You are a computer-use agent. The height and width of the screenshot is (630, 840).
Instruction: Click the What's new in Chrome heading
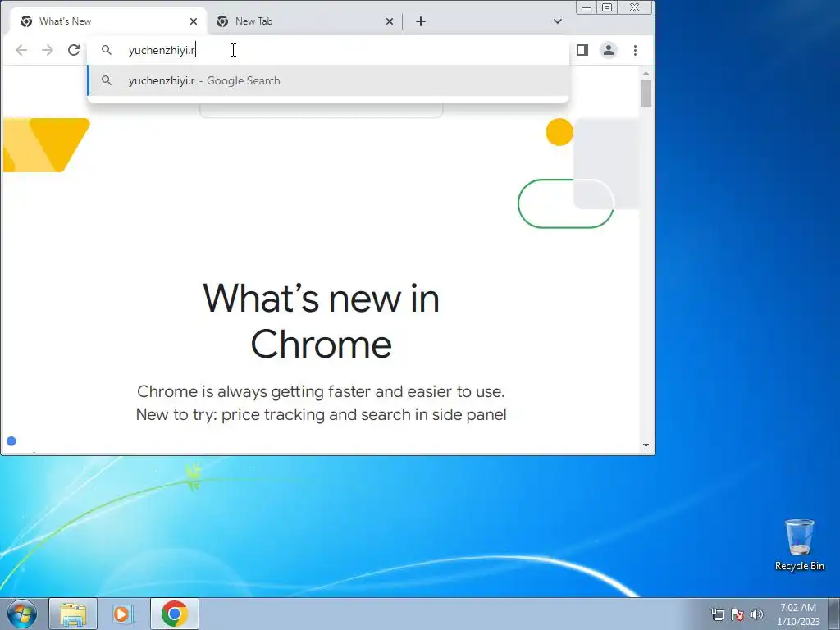(x=321, y=321)
